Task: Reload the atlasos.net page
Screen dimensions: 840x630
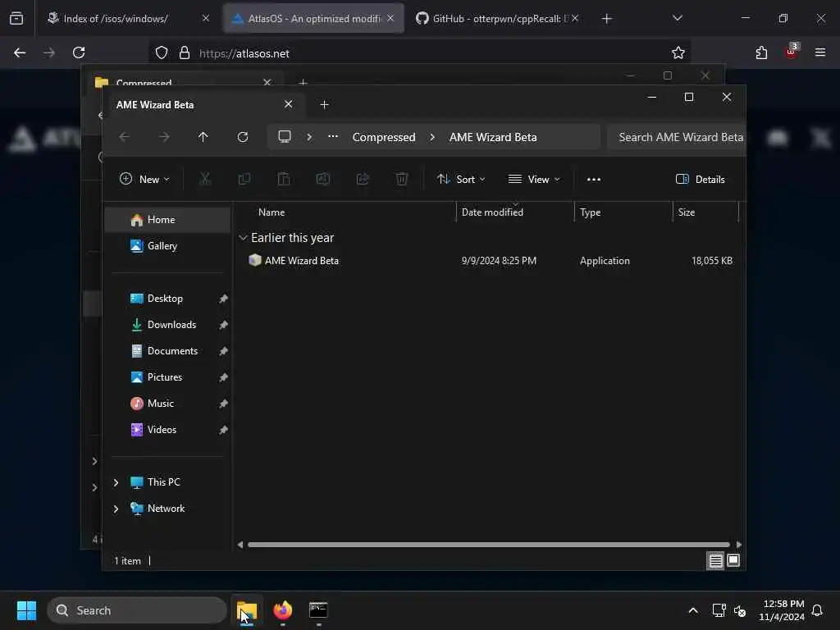Action: pyautogui.click(x=79, y=52)
